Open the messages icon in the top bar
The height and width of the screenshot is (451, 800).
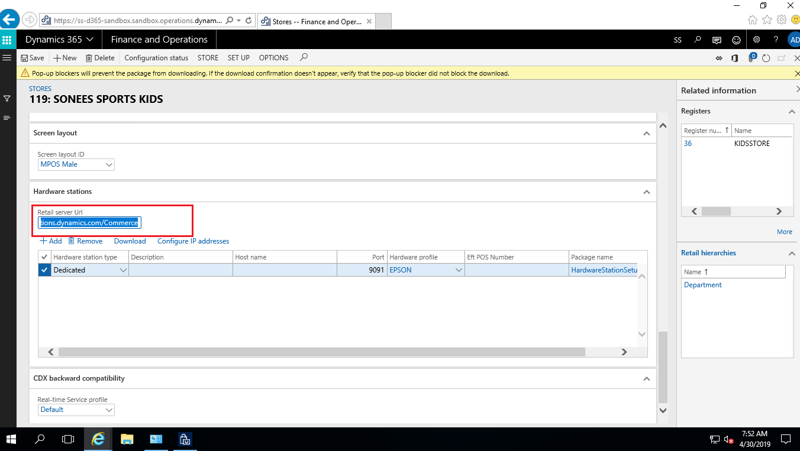(x=716, y=40)
